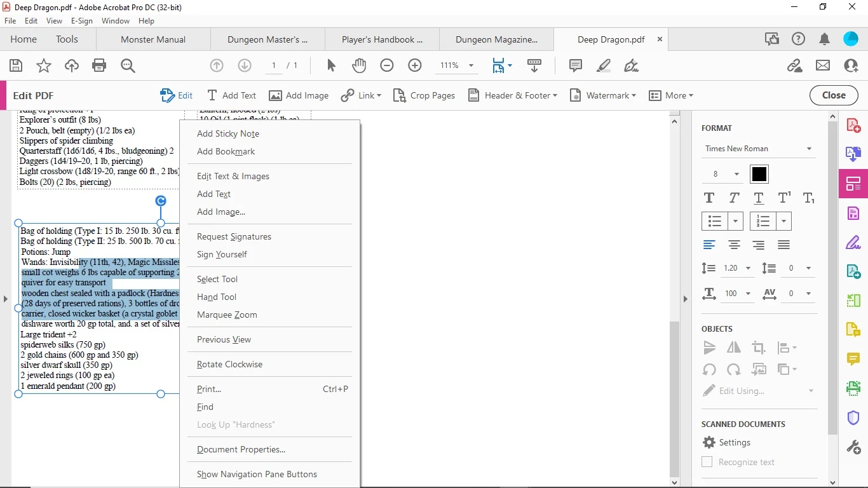Screen dimensions: 868x488
Task: Click the page number input field
Action: tap(274, 65)
